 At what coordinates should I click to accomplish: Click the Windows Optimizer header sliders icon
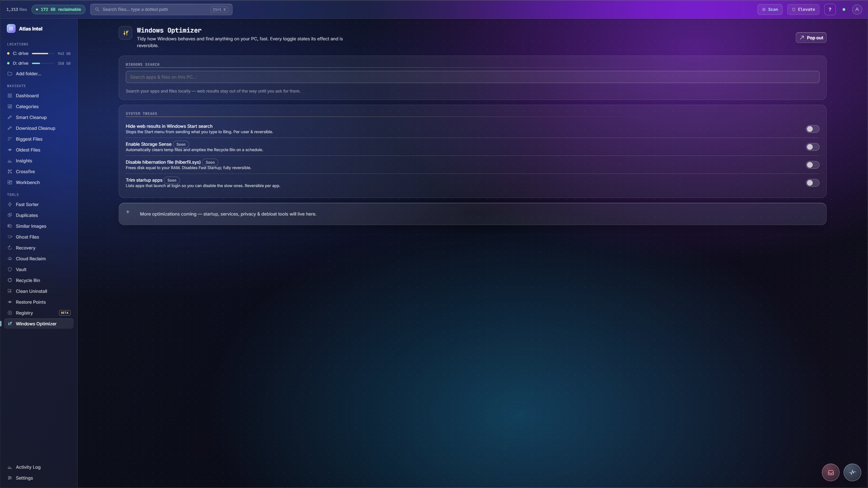125,33
